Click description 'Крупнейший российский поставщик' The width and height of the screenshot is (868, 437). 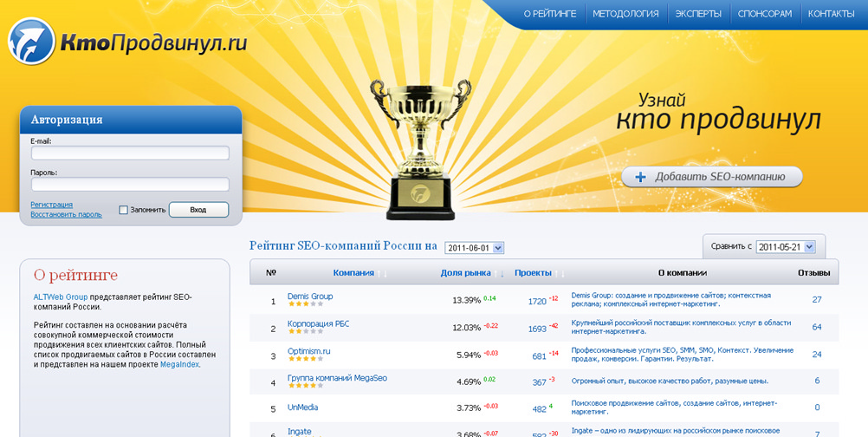[x=682, y=327]
